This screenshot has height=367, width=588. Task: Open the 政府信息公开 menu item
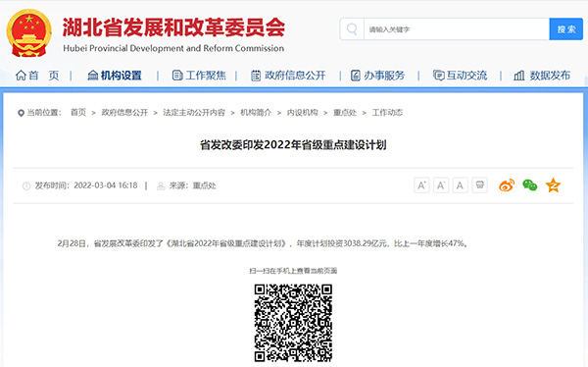[x=288, y=76]
